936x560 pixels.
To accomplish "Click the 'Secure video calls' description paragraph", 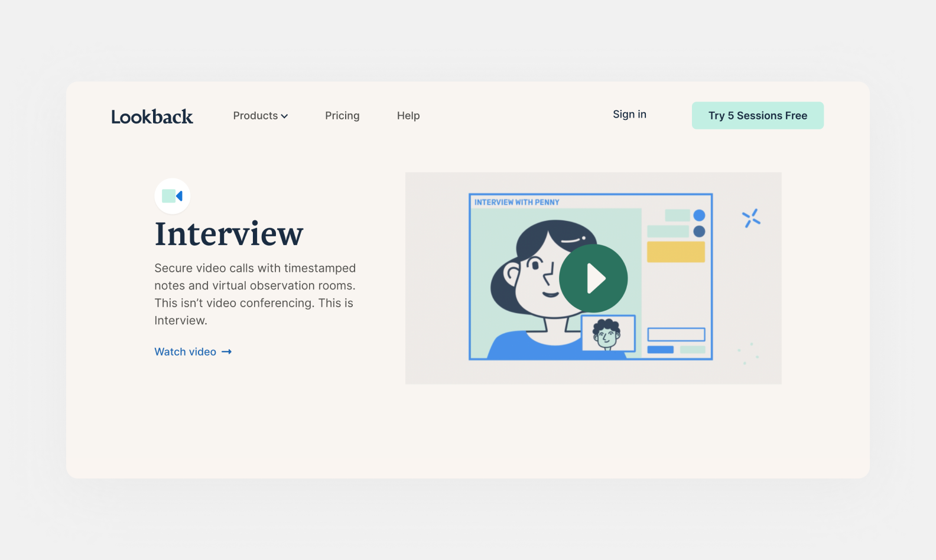I will pyautogui.click(x=255, y=294).
